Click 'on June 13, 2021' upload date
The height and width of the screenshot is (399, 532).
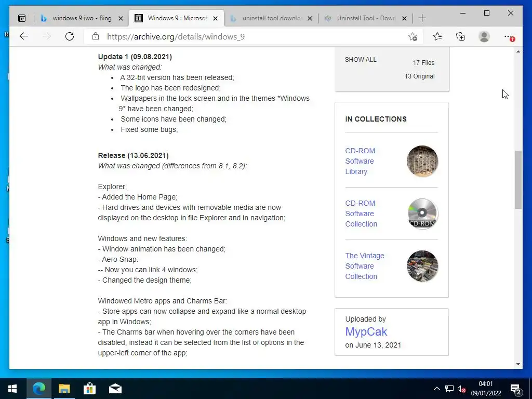coord(373,345)
